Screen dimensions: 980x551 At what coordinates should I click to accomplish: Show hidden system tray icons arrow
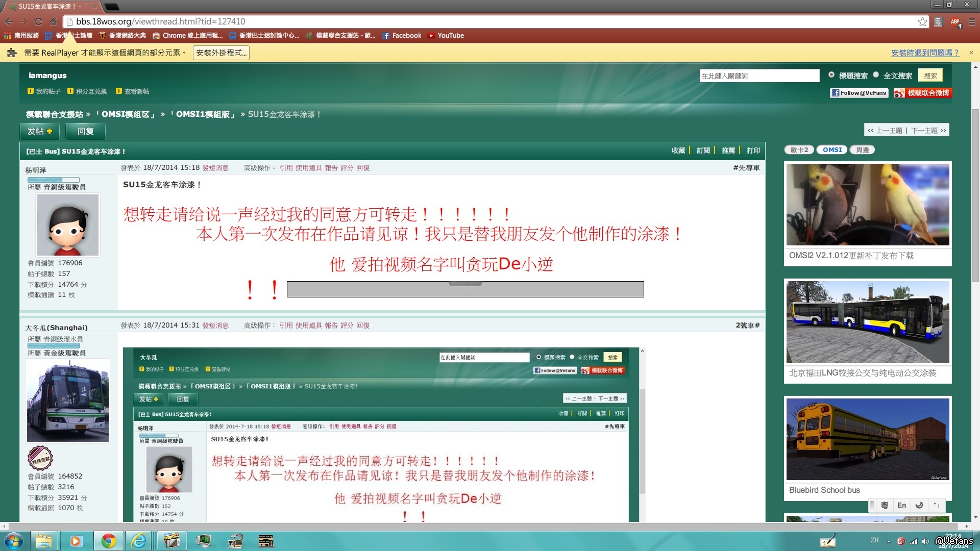pos(889,541)
